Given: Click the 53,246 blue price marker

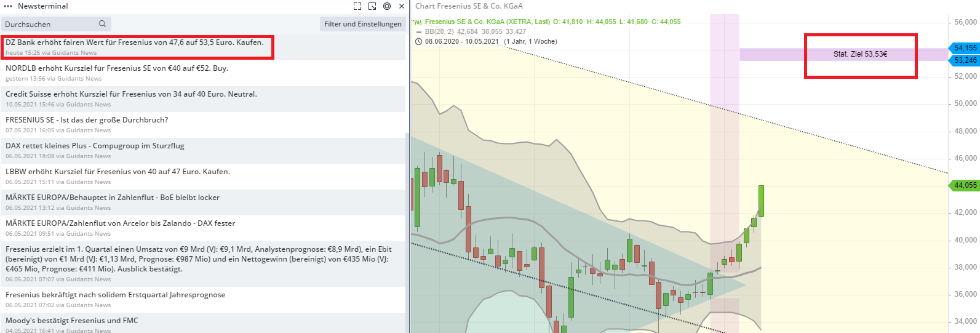Looking at the screenshot, I should (964, 60).
